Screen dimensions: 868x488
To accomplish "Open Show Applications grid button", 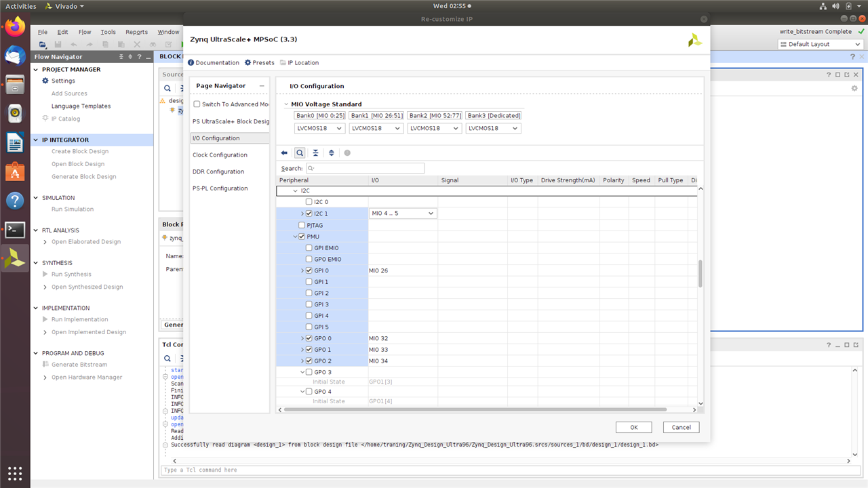I will 15,472.
